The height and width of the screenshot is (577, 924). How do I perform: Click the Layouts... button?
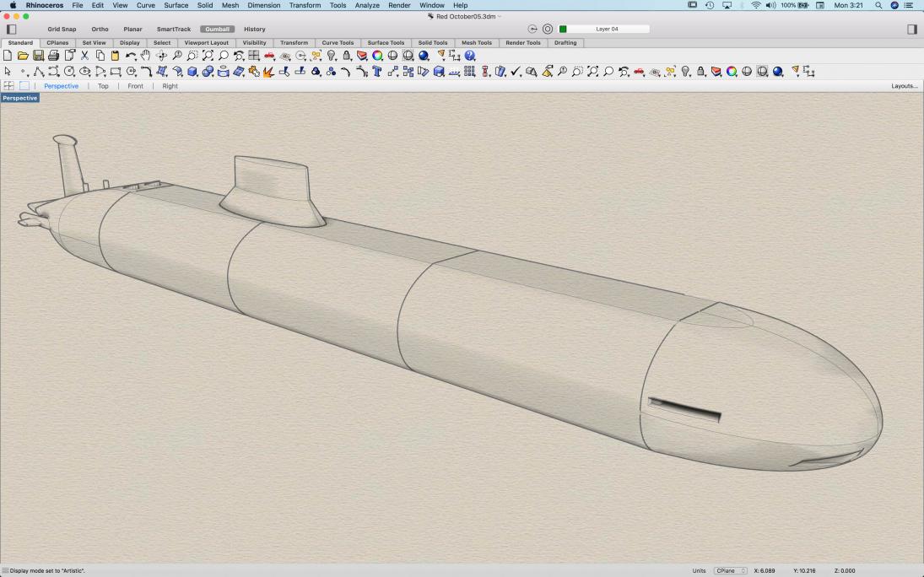(904, 86)
